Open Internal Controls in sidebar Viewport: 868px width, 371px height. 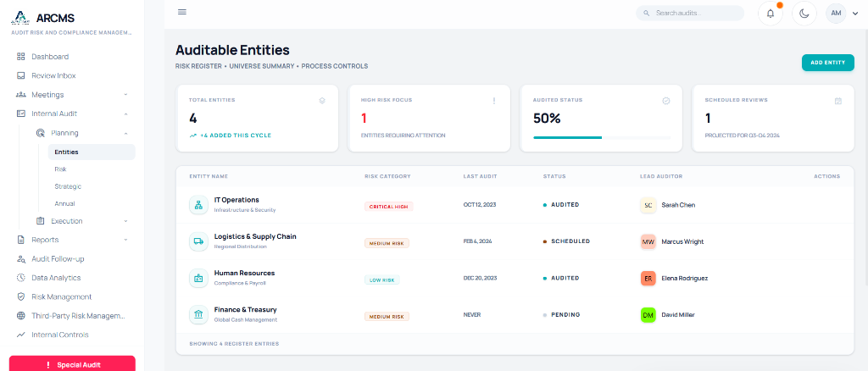click(60, 335)
